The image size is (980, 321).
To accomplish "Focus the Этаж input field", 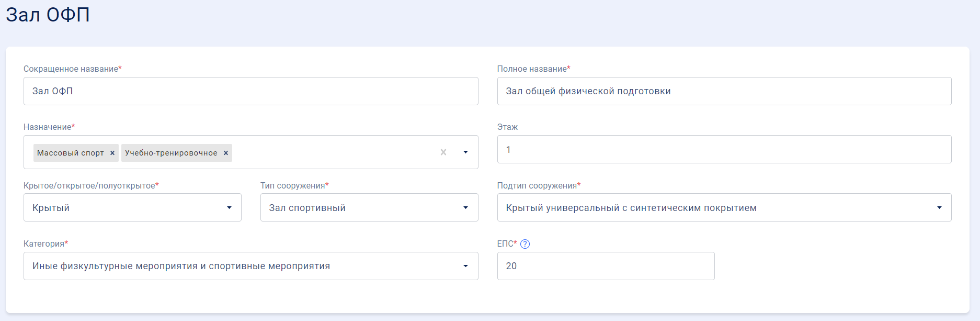I will [724, 149].
